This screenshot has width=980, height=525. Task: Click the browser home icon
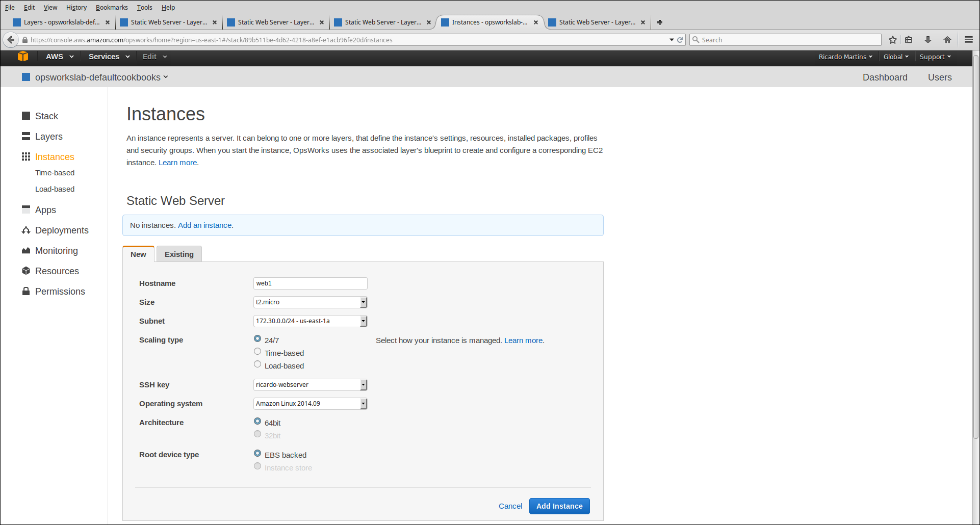[x=947, y=40]
